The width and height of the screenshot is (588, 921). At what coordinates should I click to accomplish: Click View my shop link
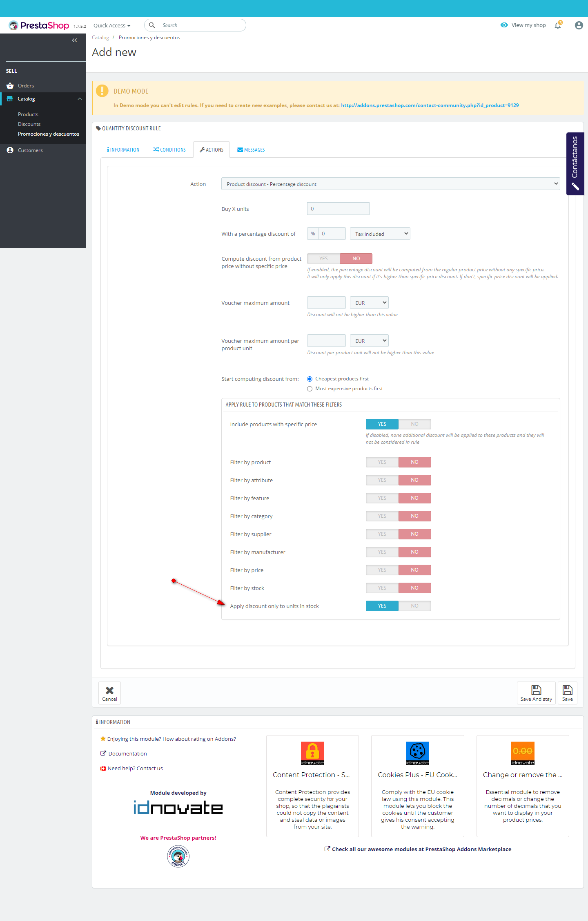529,25
